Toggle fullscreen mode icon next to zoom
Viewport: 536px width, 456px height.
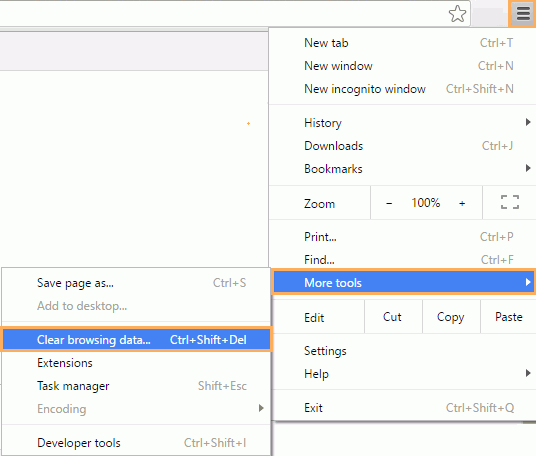(x=510, y=202)
